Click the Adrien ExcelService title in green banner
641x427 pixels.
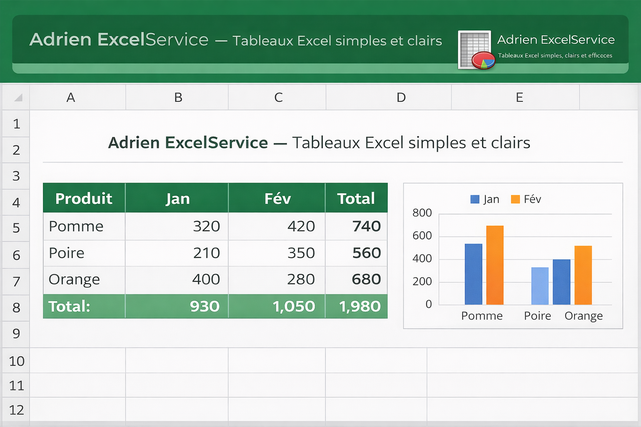(119, 40)
